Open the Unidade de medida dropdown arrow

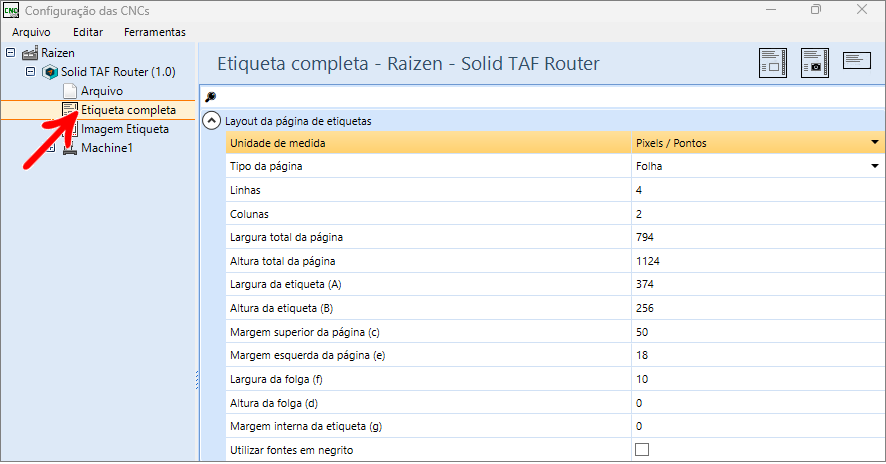point(875,142)
